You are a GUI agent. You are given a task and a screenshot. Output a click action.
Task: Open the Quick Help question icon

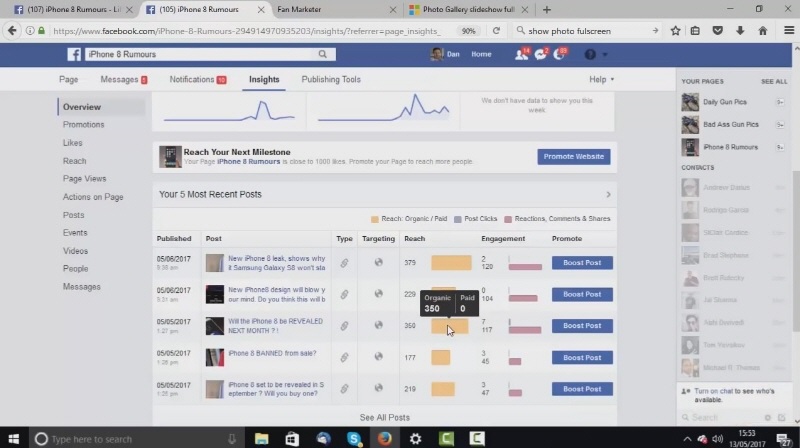pyautogui.click(x=590, y=54)
